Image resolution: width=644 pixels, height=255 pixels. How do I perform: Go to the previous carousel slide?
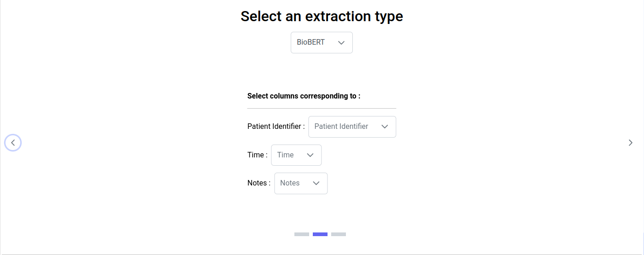coord(13,143)
